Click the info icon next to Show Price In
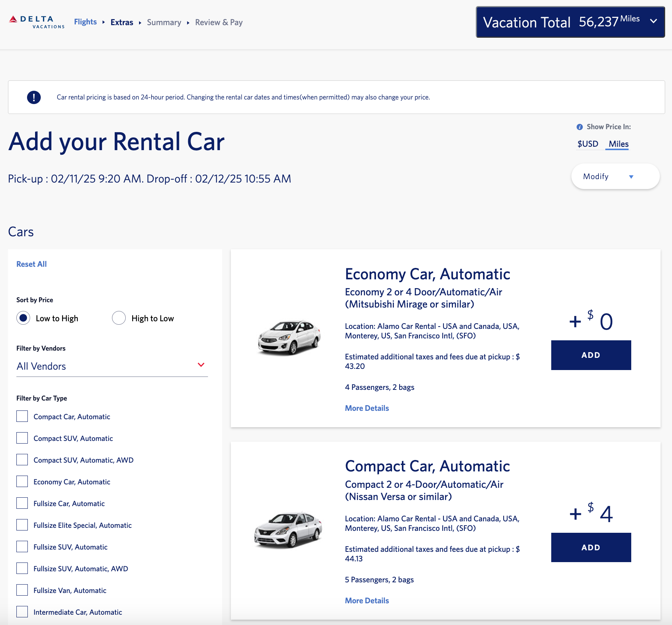This screenshot has width=672, height=625. [x=579, y=127]
